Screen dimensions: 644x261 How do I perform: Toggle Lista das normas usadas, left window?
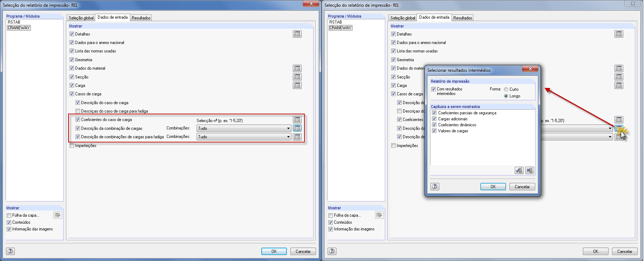point(72,51)
